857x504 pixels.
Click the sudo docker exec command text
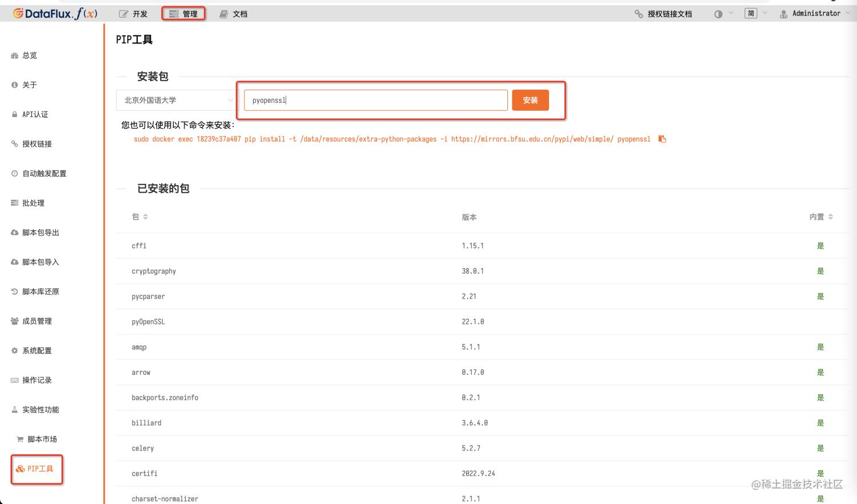(392, 139)
